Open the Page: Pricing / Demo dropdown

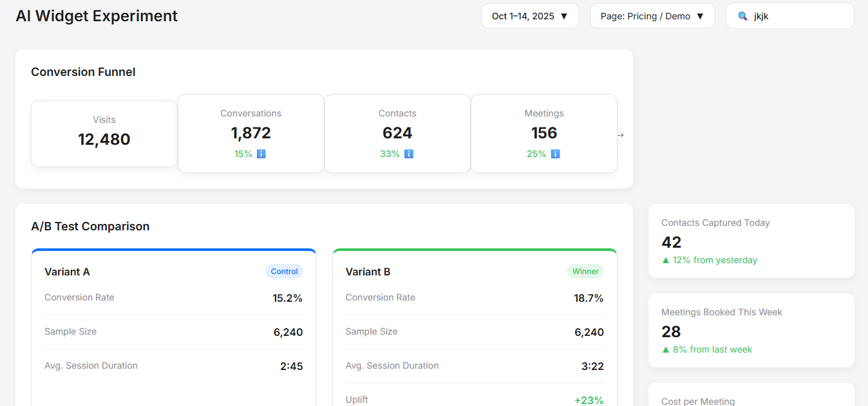pyautogui.click(x=652, y=15)
